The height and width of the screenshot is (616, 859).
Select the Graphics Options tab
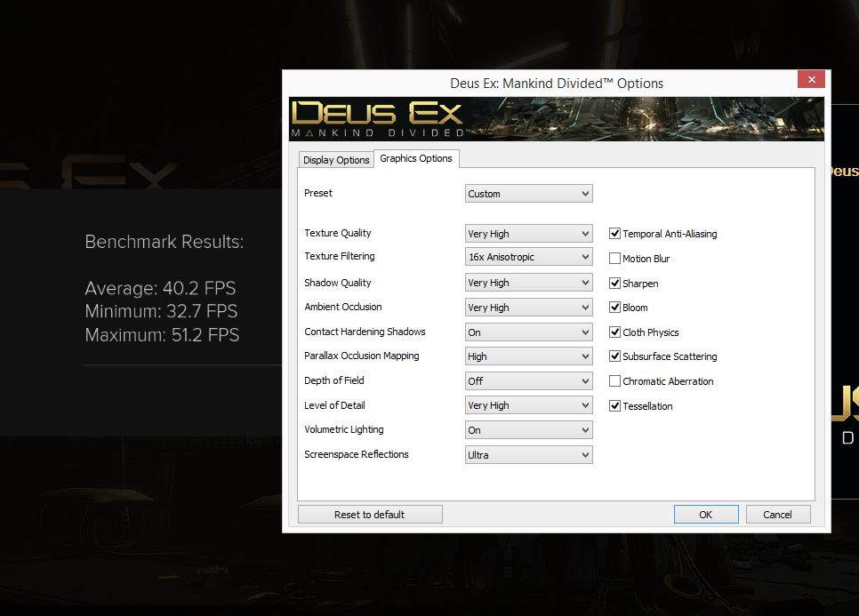click(x=416, y=158)
